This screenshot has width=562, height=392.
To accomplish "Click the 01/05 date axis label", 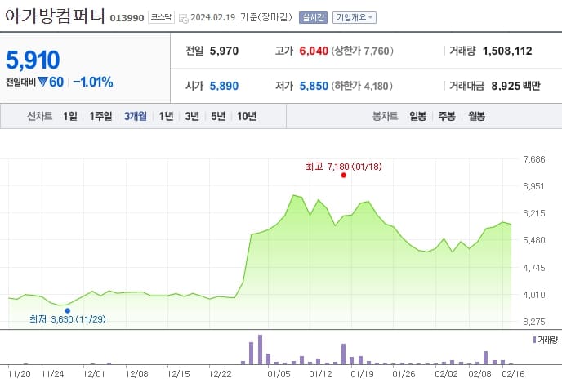I will 279,374.
